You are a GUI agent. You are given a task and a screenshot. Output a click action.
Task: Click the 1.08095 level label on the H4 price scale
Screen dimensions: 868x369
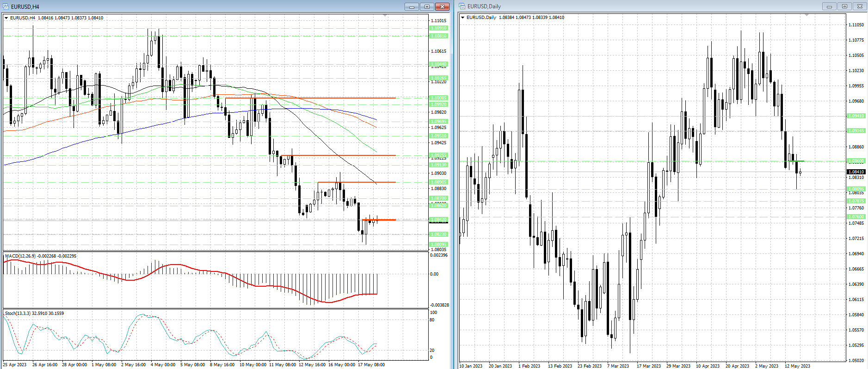click(x=439, y=245)
